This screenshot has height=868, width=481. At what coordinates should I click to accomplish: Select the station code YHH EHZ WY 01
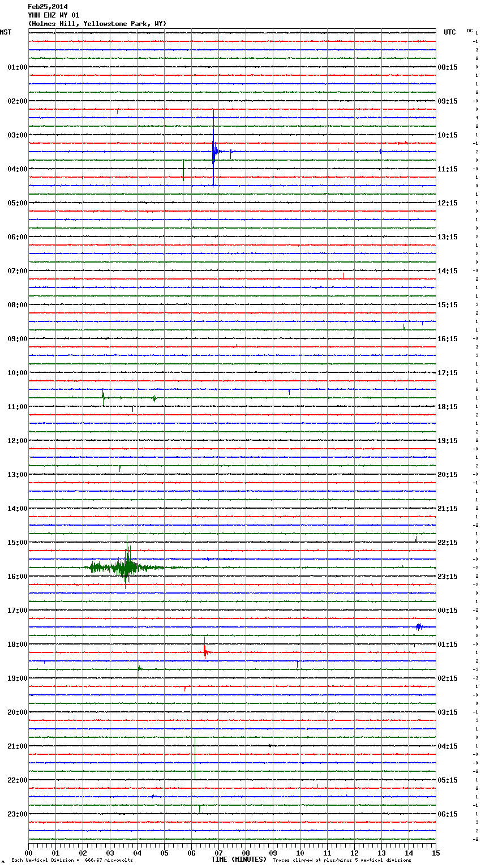[54, 15]
